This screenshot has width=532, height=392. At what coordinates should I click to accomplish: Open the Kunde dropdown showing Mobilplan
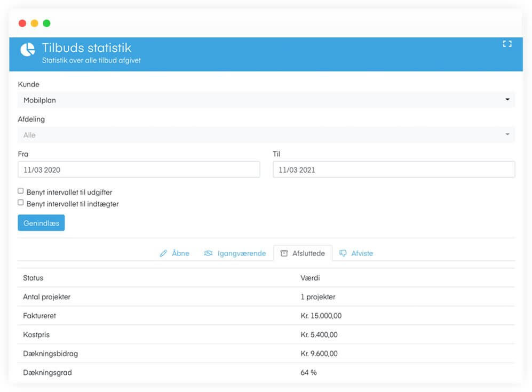pyautogui.click(x=266, y=100)
